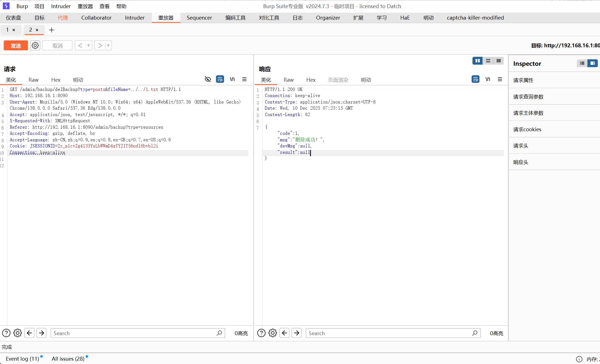600x364 pixels.
Task: Open the Sequencer tab
Action: [x=199, y=18]
